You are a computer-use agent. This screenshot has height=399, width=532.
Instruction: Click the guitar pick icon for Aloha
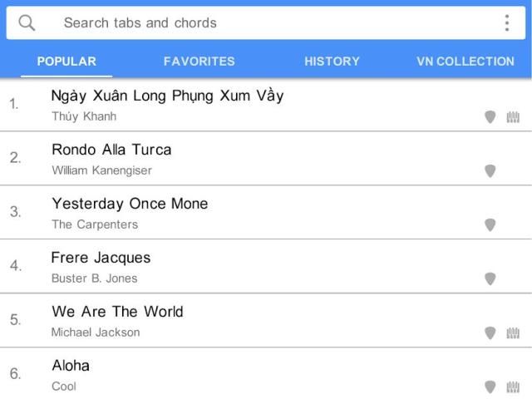tap(490, 387)
